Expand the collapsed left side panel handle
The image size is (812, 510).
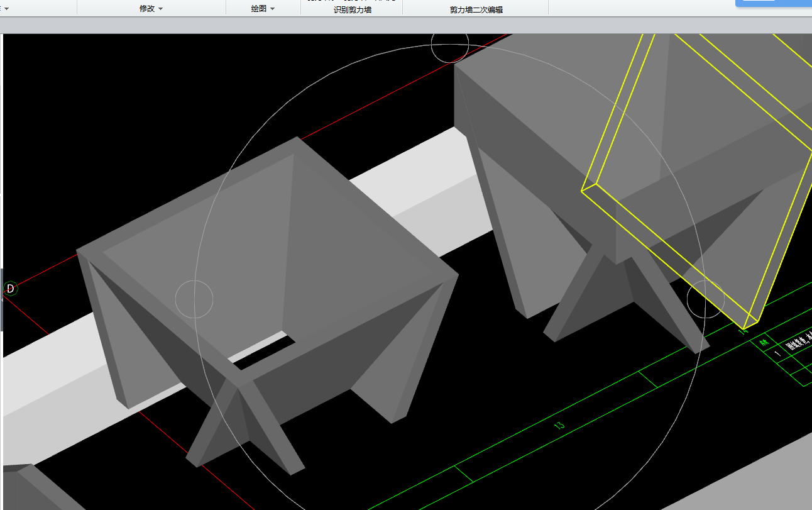2,300
